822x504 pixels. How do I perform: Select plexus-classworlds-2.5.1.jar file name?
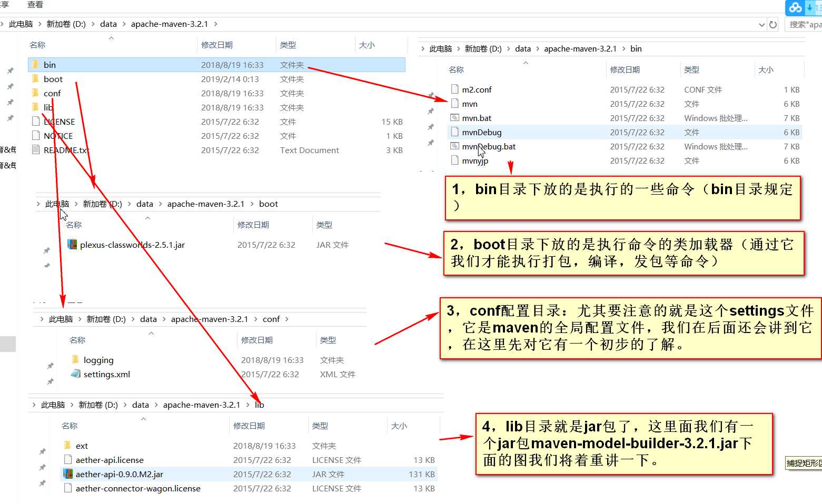point(132,245)
